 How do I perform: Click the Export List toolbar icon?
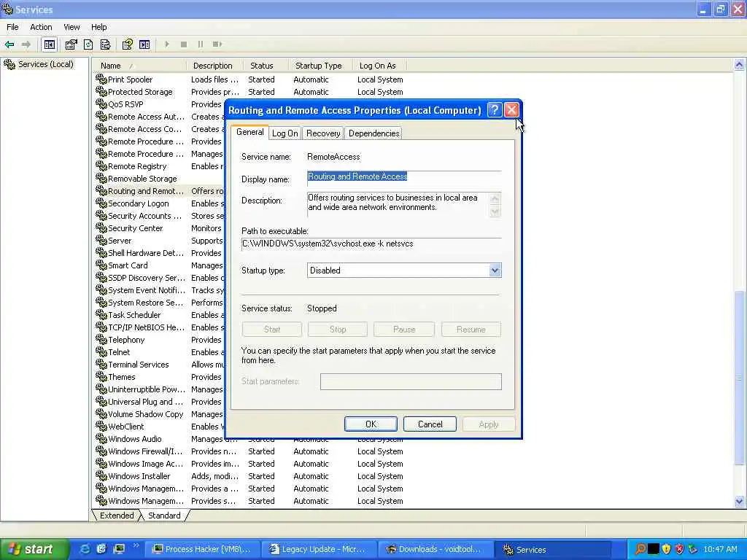tap(105, 44)
